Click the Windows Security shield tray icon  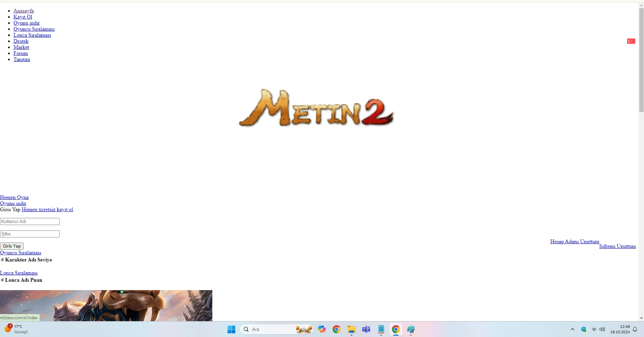click(583, 329)
